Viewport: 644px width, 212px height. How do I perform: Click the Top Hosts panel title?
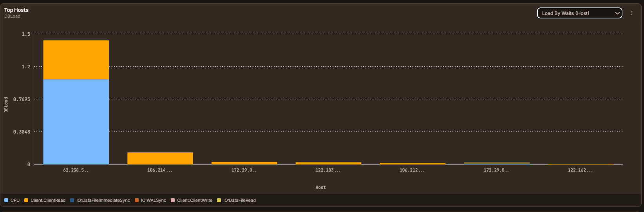pyautogui.click(x=16, y=10)
